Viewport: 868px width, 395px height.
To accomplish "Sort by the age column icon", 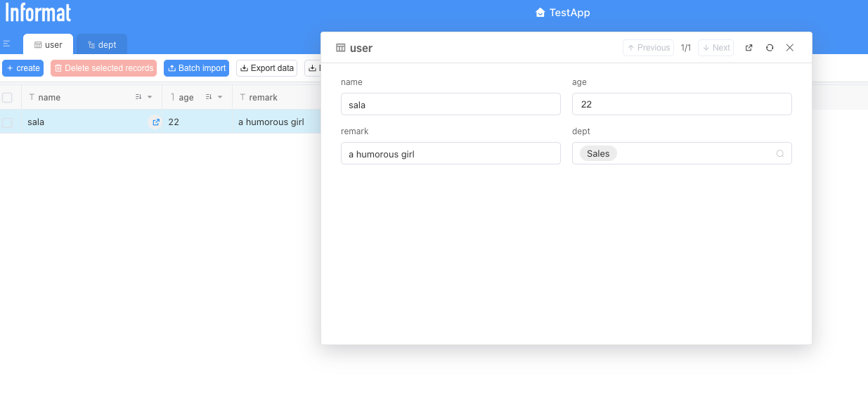I will point(209,98).
